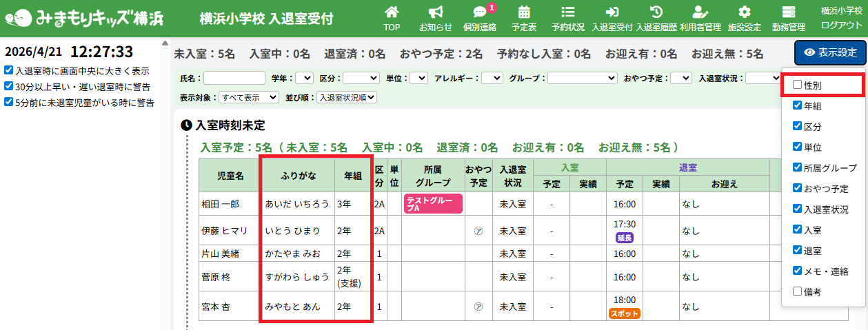Select 入退室受付 in navigation bar

tap(612, 19)
